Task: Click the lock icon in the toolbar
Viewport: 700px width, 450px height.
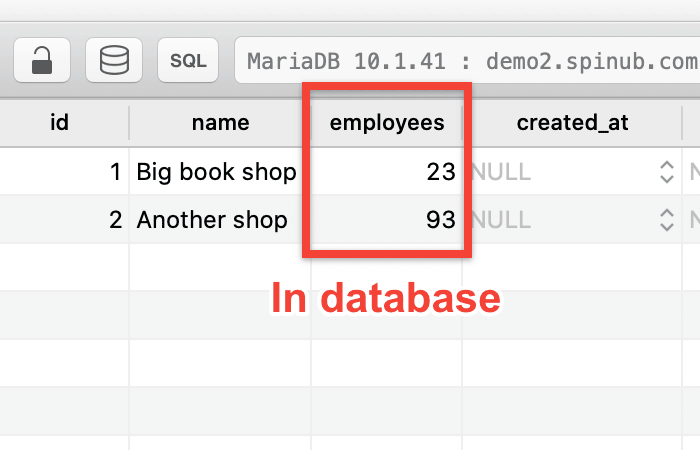Action: (x=42, y=61)
